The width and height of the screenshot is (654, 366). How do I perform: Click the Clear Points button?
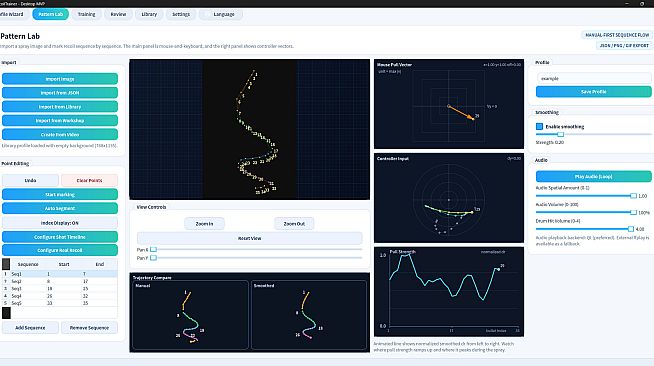tap(89, 180)
